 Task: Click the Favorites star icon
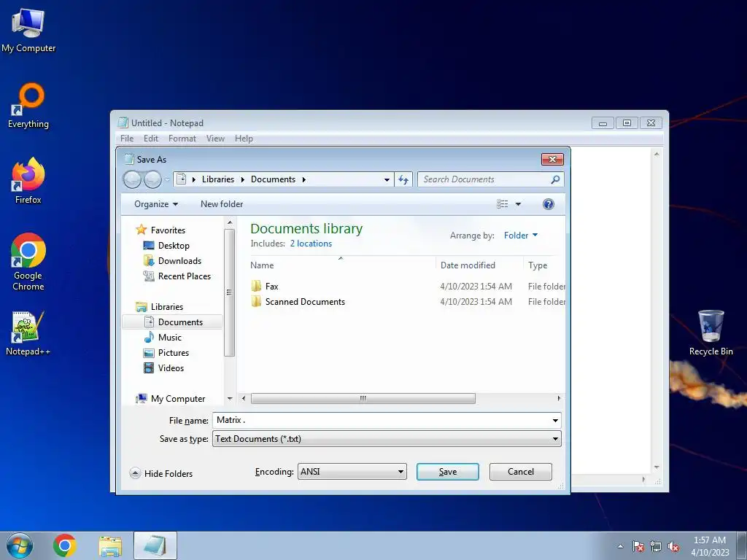point(141,230)
